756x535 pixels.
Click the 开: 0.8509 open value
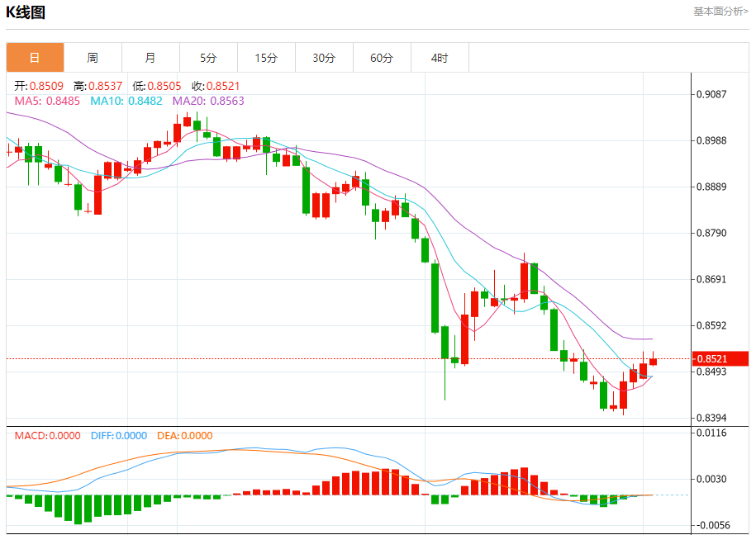(39, 86)
